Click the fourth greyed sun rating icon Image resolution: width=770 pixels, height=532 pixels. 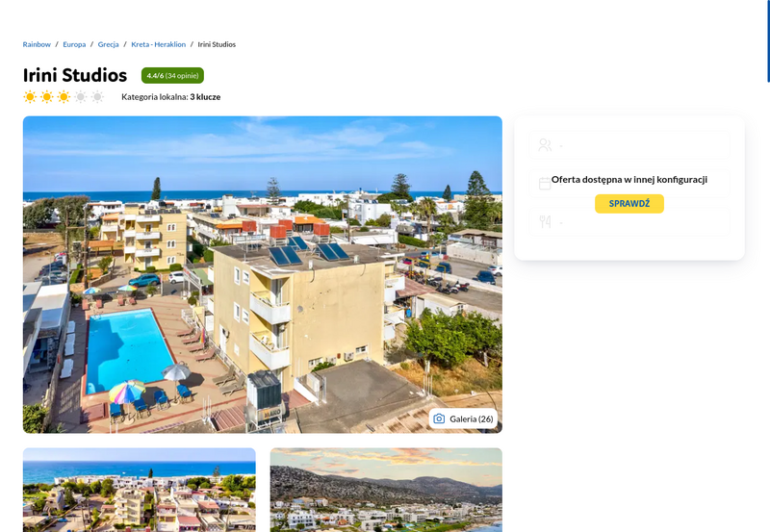(81, 96)
